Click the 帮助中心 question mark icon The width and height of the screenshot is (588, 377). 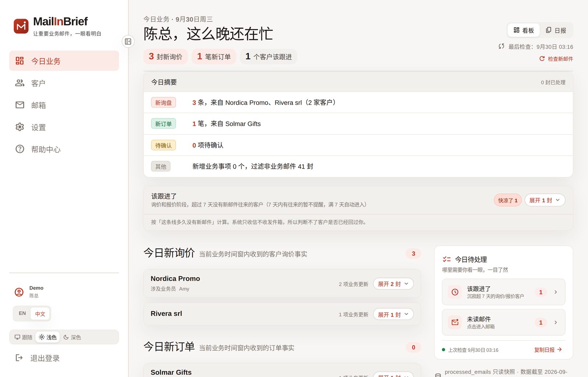20,149
